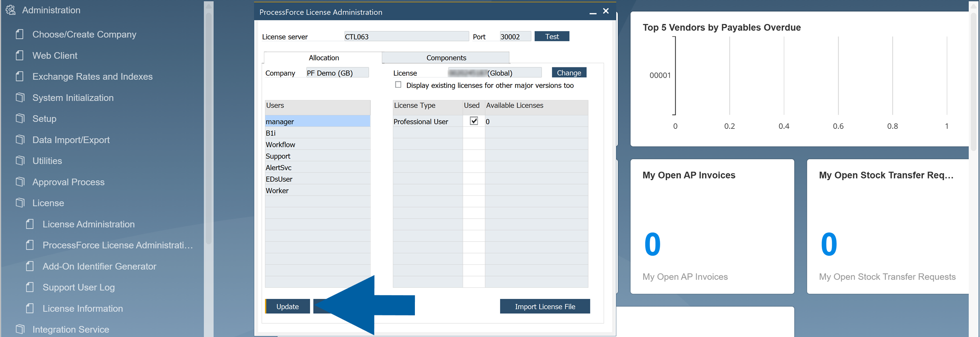Click the Users column header
The image size is (980, 337).
coord(317,108)
